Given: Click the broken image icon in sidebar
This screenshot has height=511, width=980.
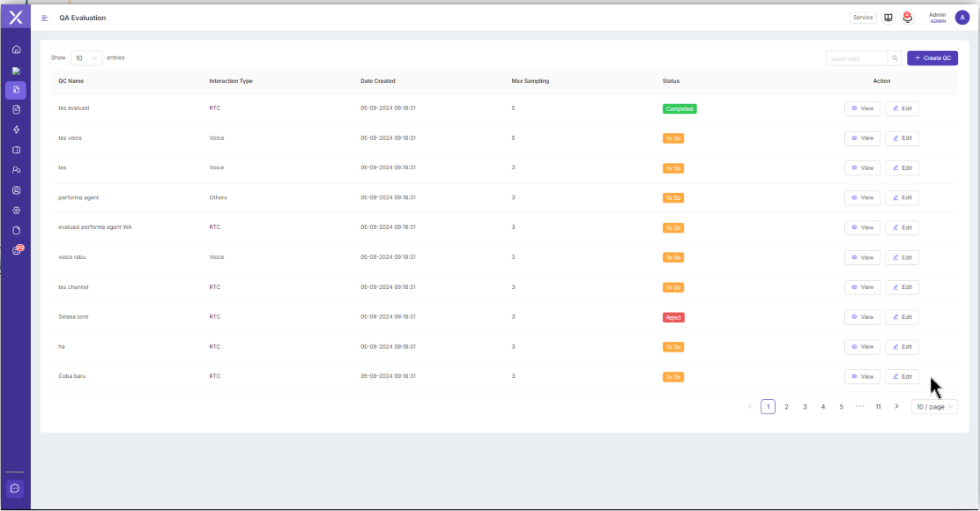Looking at the screenshot, I should click(16, 70).
